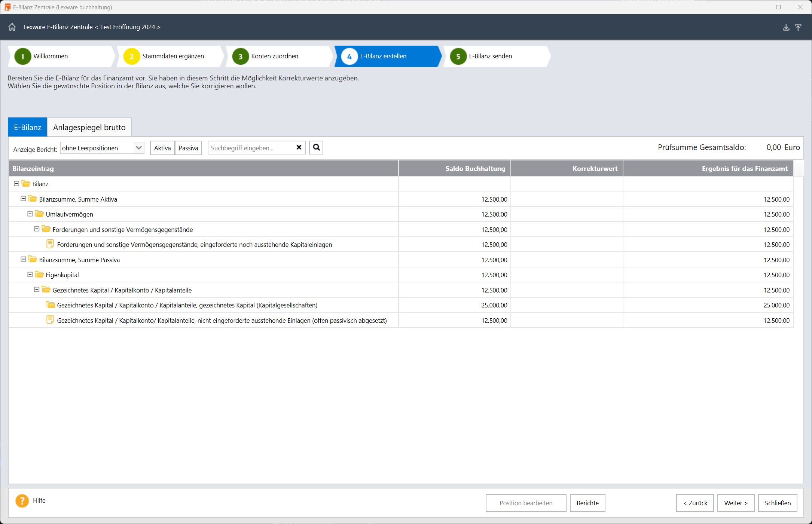
Task: Select Umlaufvermögen row label
Action: 70,214
